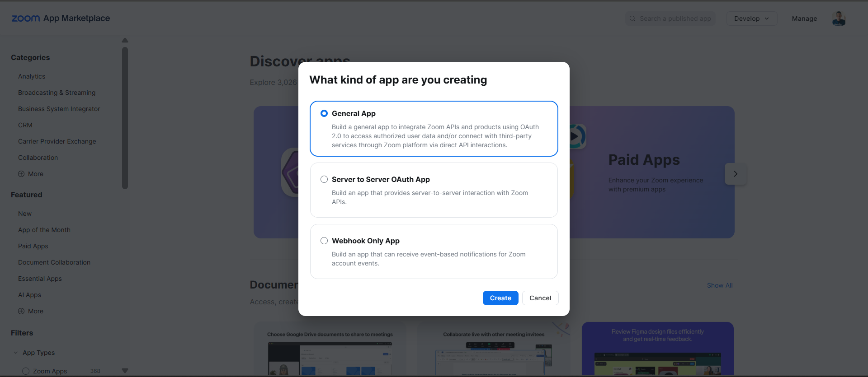868x377 pixels.
Task: Go to Zoom App Marketplace home logo
Action: [x=61, y=18]
